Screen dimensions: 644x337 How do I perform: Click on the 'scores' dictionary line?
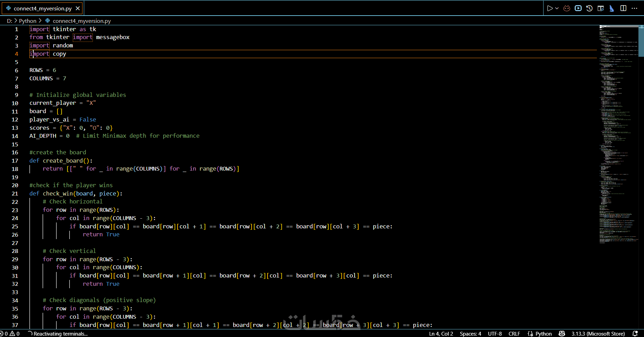(71, 128)
